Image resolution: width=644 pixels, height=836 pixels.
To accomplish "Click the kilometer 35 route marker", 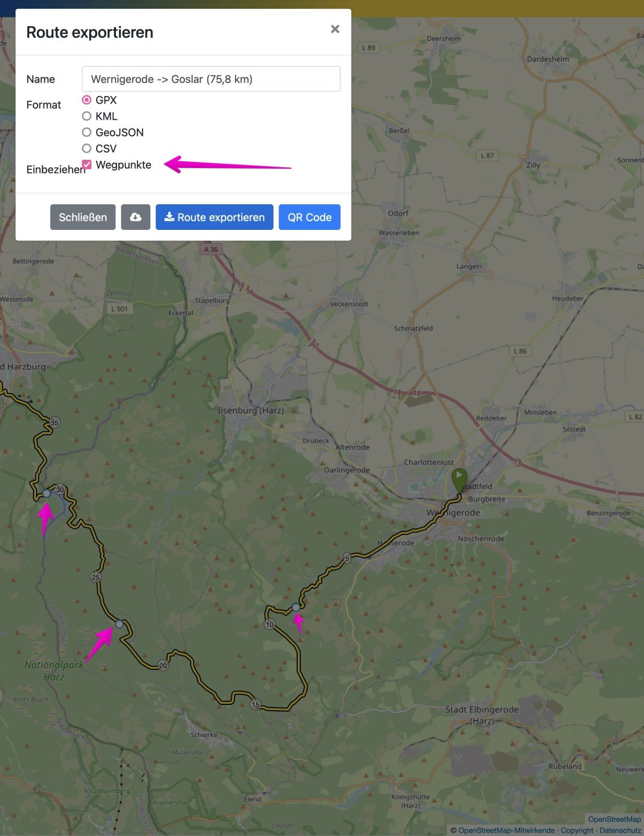I will [x=54, y=422].
